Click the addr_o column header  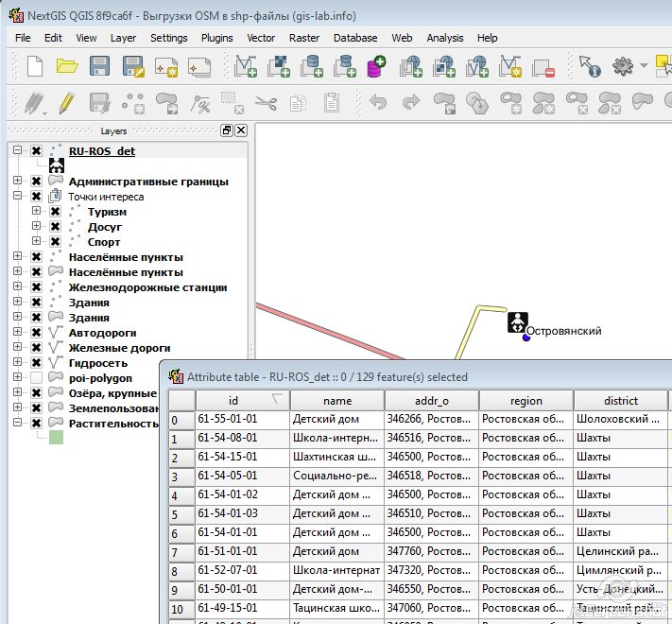click(432, 400)
